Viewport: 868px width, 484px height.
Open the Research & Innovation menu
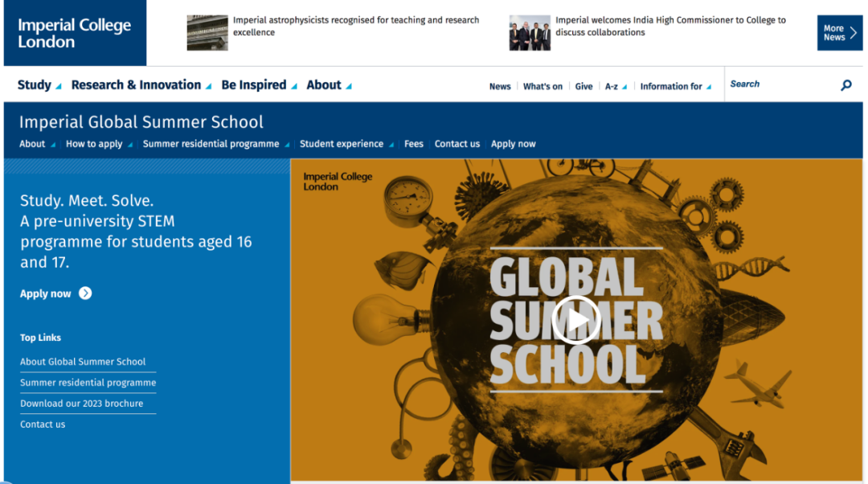coord(136,84)
